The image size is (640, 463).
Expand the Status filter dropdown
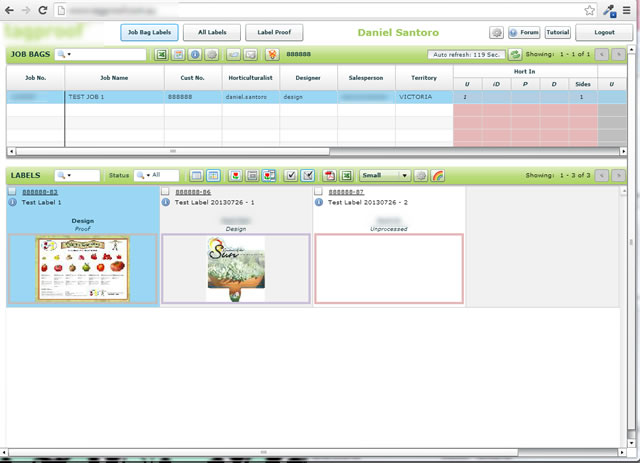click(157, 175)
